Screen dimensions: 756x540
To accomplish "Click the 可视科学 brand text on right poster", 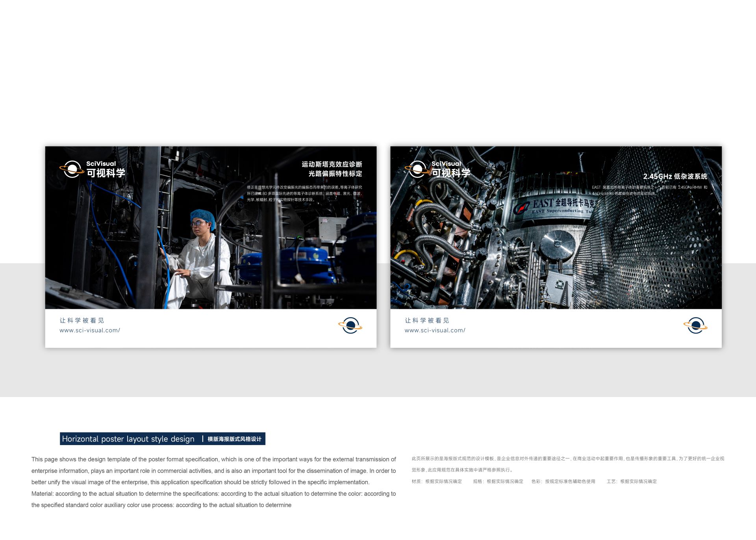I will pos(451,173).
